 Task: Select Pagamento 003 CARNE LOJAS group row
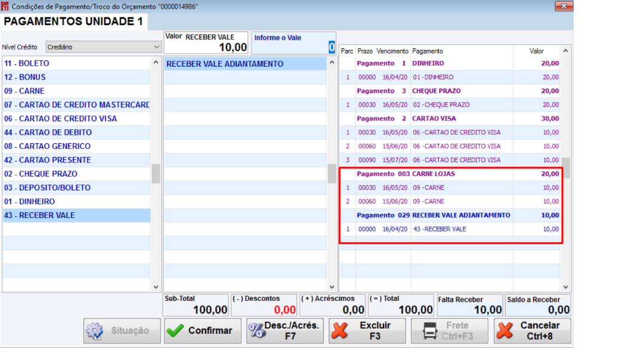pyautogui.click(x=450, y=174)
